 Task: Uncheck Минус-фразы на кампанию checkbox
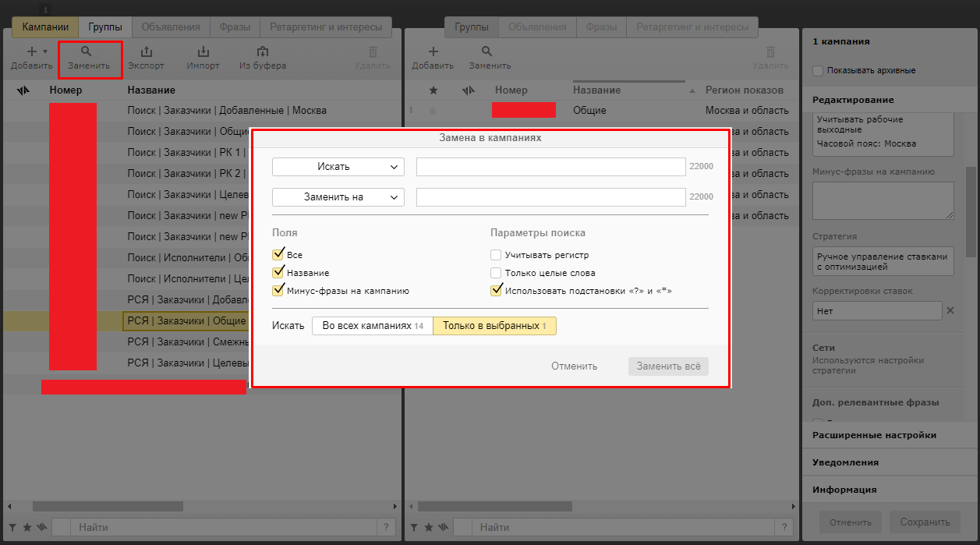tap(278, 290)
